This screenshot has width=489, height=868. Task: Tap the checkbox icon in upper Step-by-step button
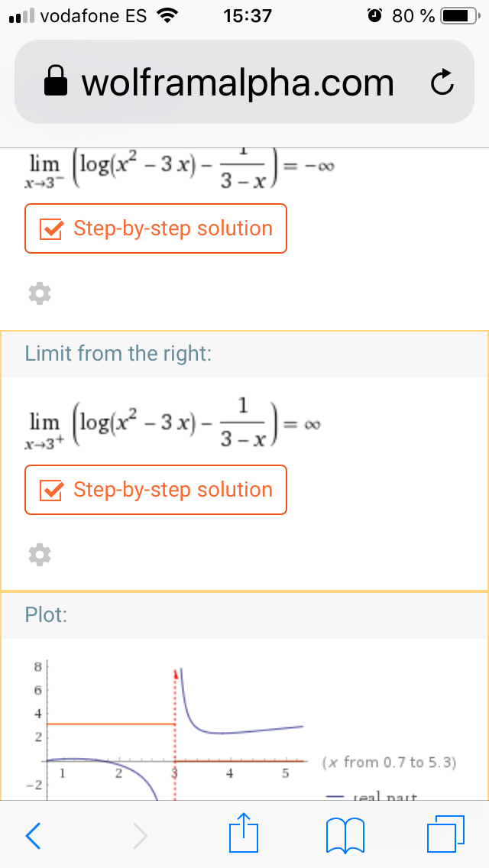[50, 229]
